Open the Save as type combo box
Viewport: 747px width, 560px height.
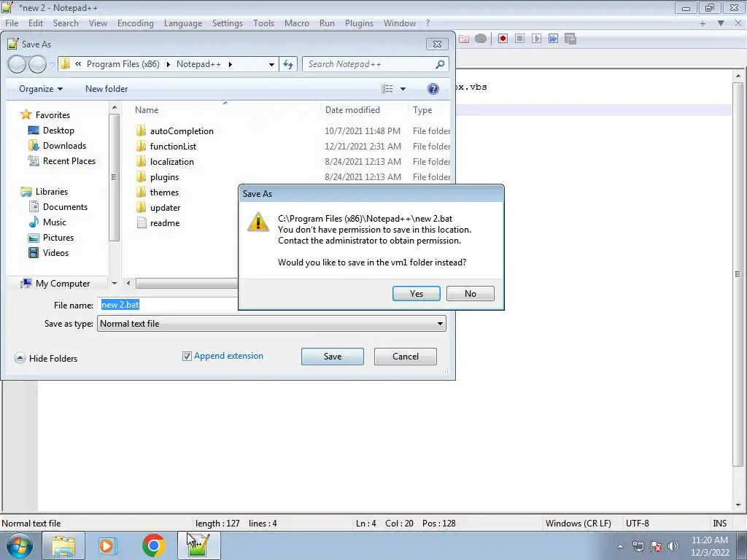[x=271, y=323]
